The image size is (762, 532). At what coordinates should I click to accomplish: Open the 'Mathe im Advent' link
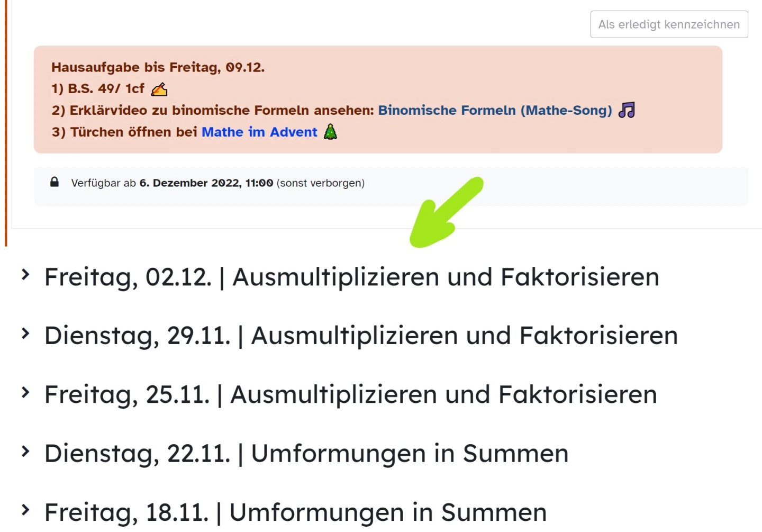(259, 132)
